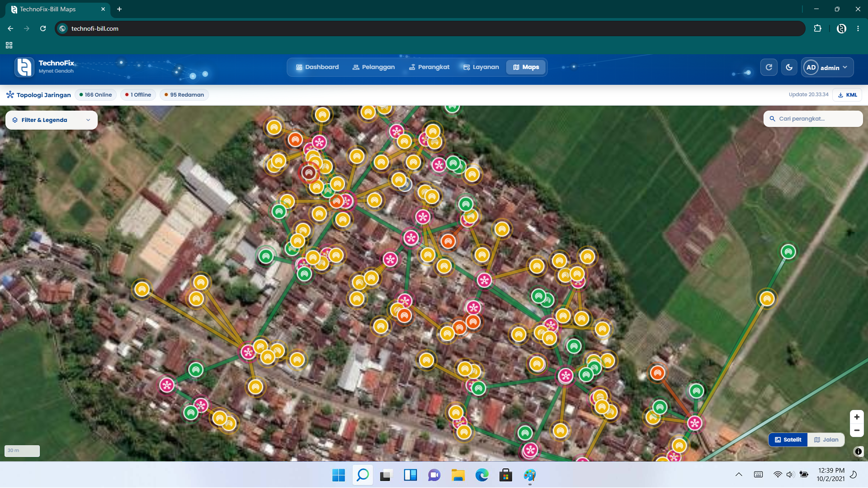Toggle dark mode with the moon icon
Screen dimensions: 868x488
click(x=789, y=67)
